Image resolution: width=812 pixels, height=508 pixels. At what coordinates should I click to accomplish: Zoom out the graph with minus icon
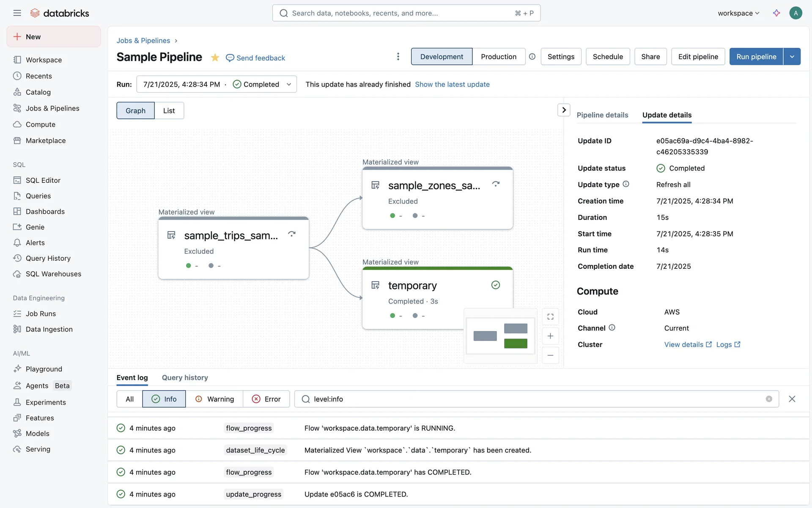pyautogui.click(x=550, y=355)
